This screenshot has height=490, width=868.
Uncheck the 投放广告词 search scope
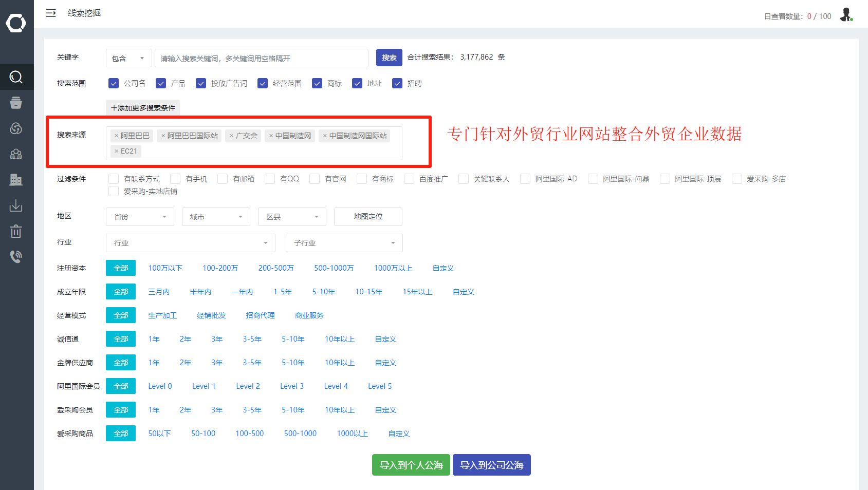click(201, 83)
